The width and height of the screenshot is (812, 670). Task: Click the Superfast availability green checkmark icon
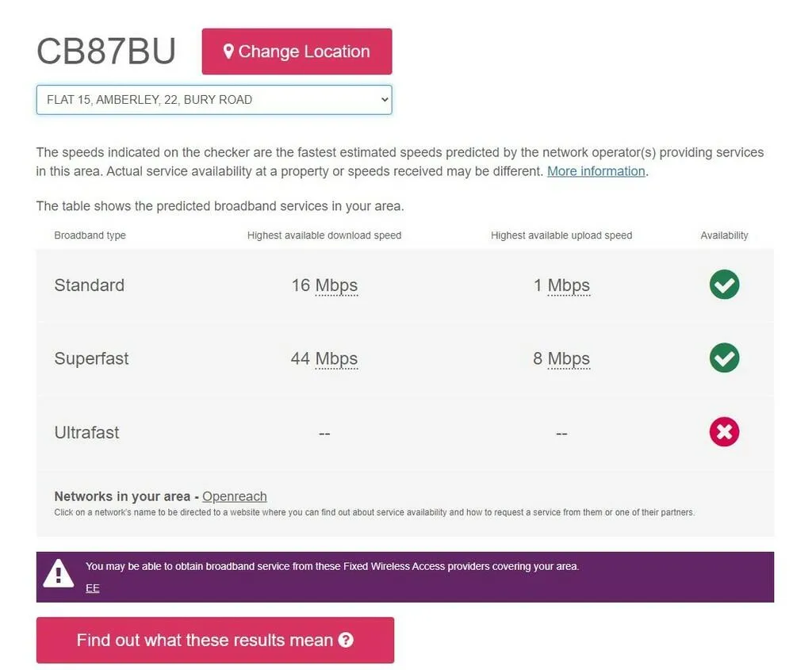(724, 358)
